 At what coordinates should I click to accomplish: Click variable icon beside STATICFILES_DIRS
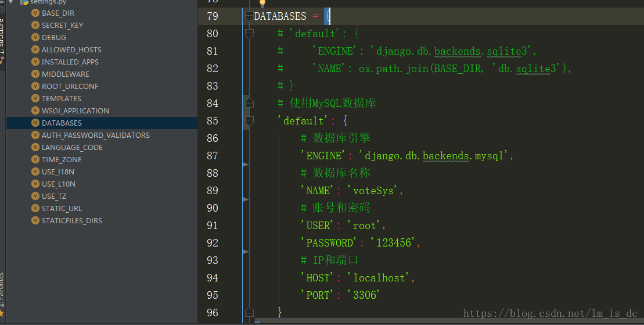pos(35,220)
